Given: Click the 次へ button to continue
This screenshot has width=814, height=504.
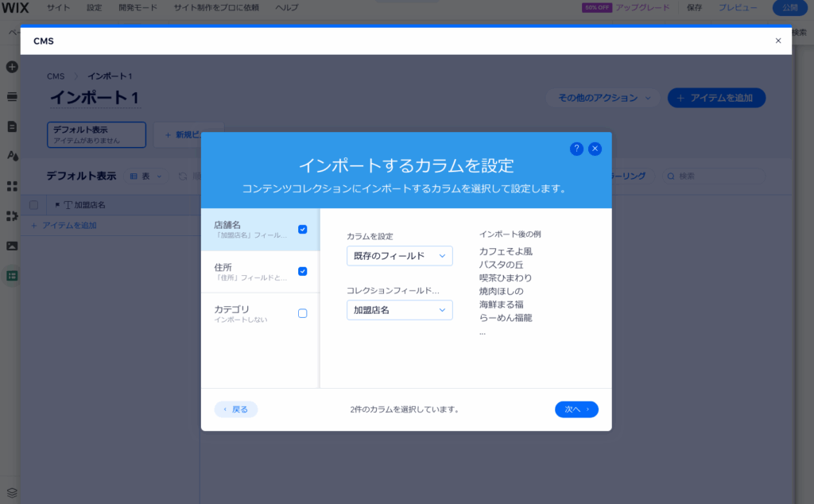Looking at the screenshot, I should point(576,409).
